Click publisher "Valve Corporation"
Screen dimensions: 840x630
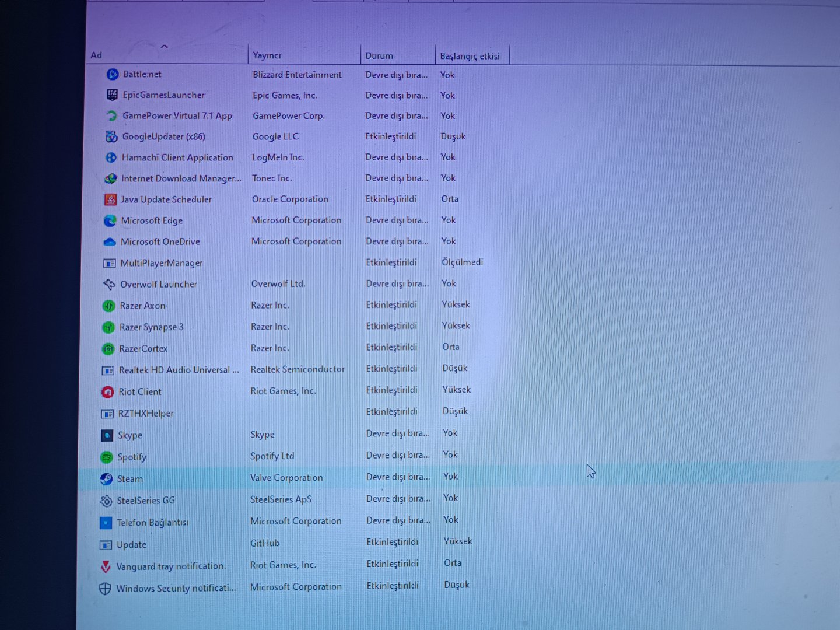pyautogui.click(x=286, y=478)
